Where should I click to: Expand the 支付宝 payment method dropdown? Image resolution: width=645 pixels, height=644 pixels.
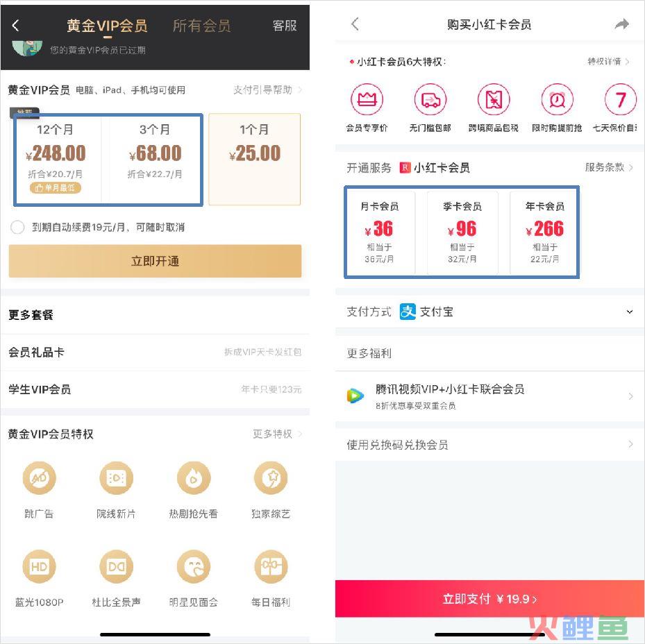[629, 312]
